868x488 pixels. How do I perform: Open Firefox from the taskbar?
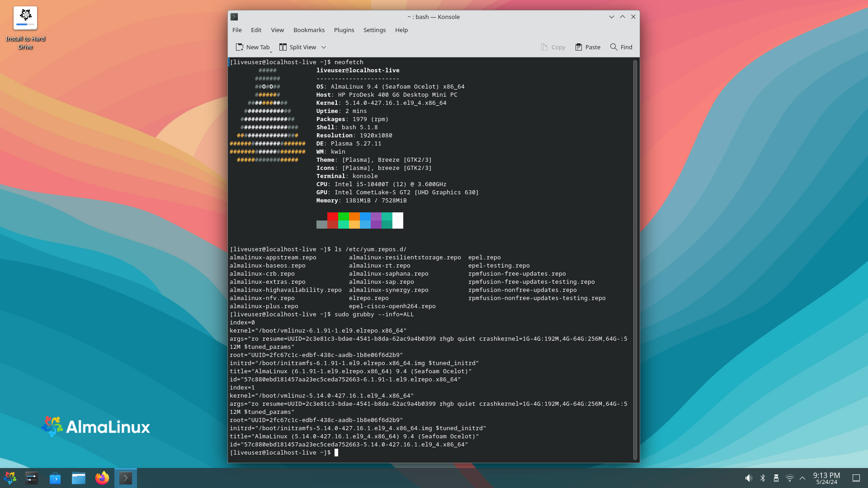(102, 478)
